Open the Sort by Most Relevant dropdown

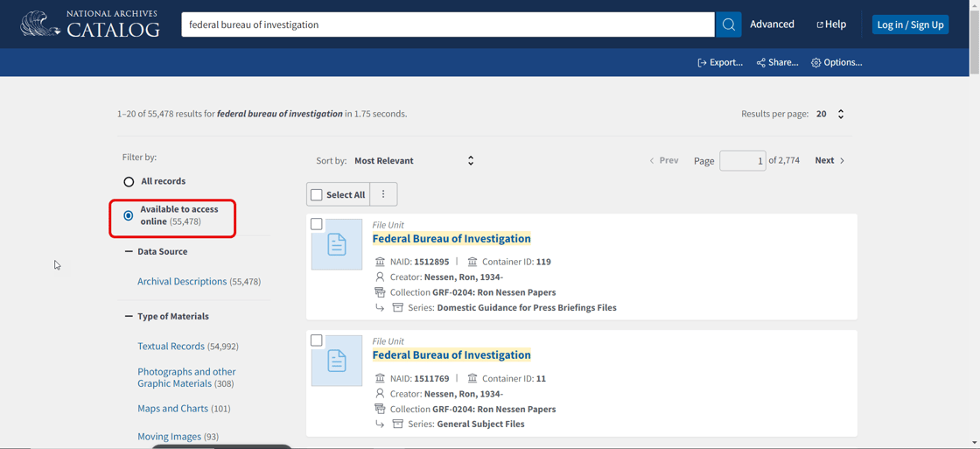[x=415, y=161]
